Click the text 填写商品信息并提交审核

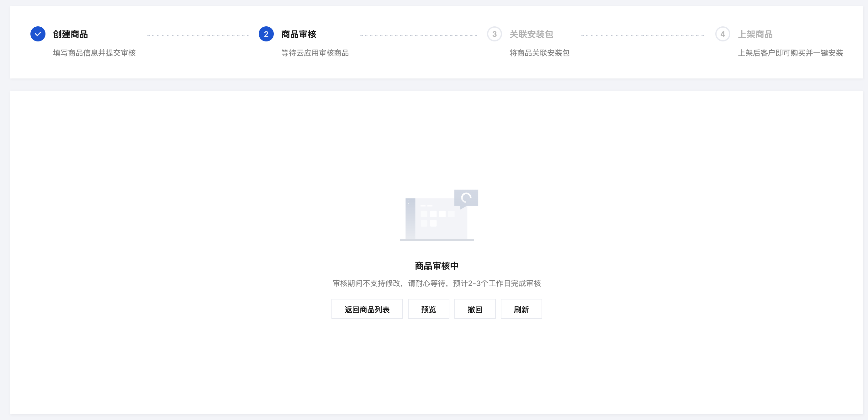[x=94, y=53]
